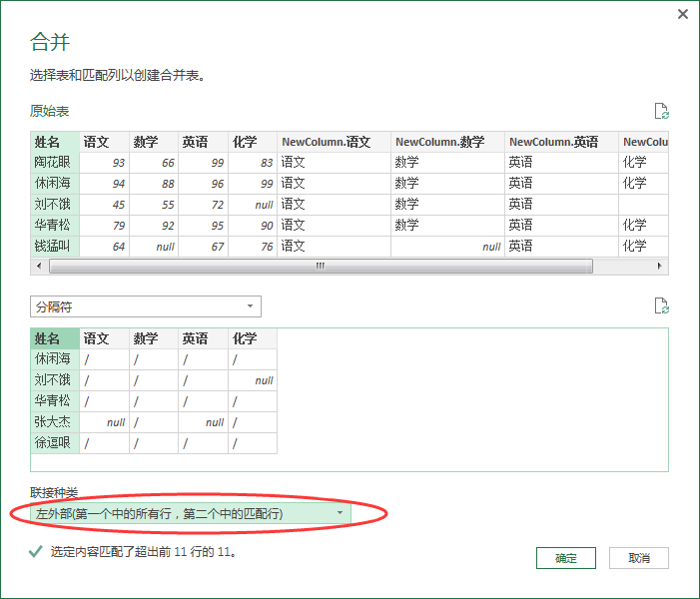This screenshot has width=700, height=599.
Task: Click 刘不饿's null 化学 cell in bottom table
Action: pos(253,380)
